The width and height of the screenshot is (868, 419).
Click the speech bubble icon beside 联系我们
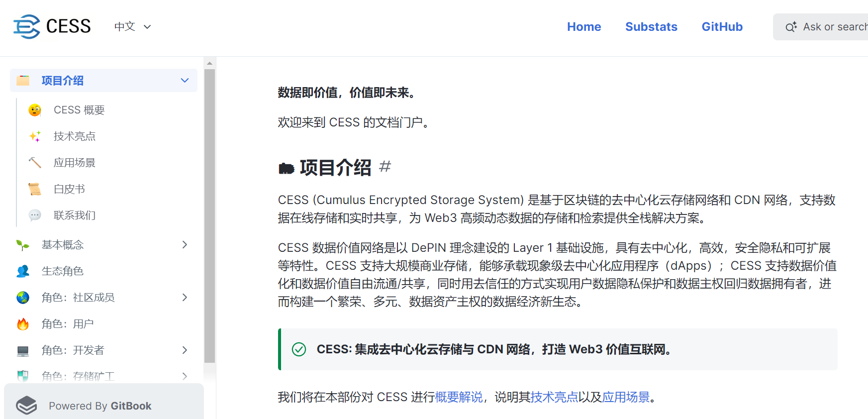(35, 215)
